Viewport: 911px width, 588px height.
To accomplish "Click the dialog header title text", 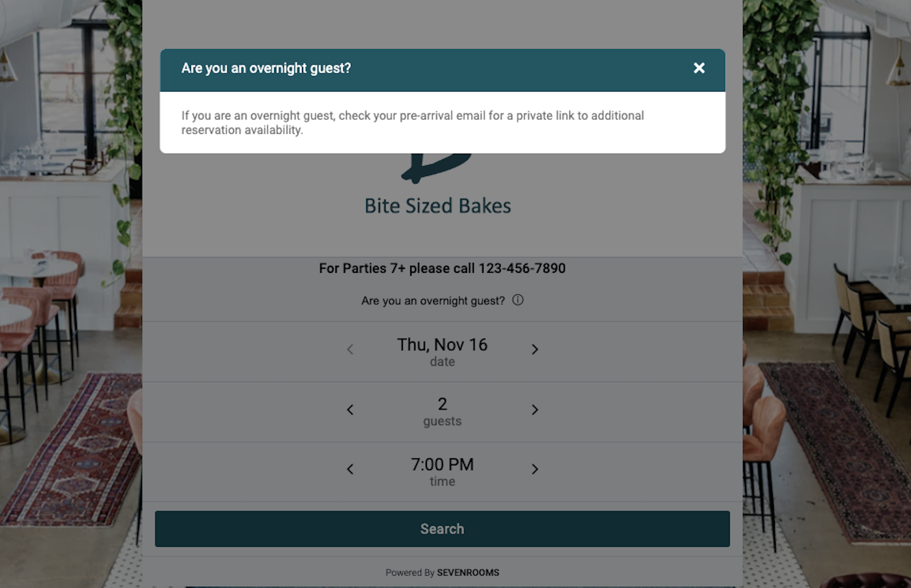I will [266, 69].
